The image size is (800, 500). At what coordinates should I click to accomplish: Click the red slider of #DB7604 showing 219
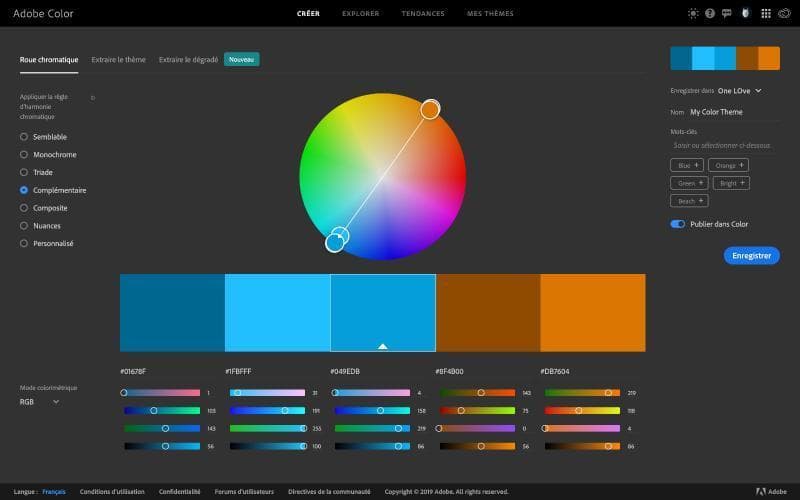click(x=582, y=393)
